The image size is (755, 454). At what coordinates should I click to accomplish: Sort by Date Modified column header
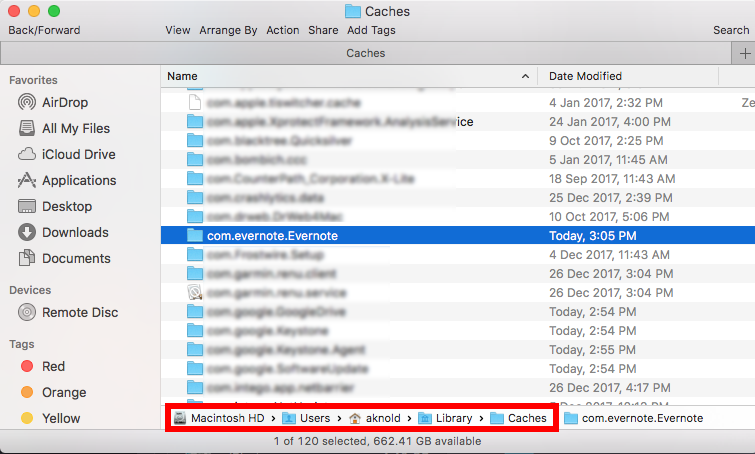tap(628, 76)
